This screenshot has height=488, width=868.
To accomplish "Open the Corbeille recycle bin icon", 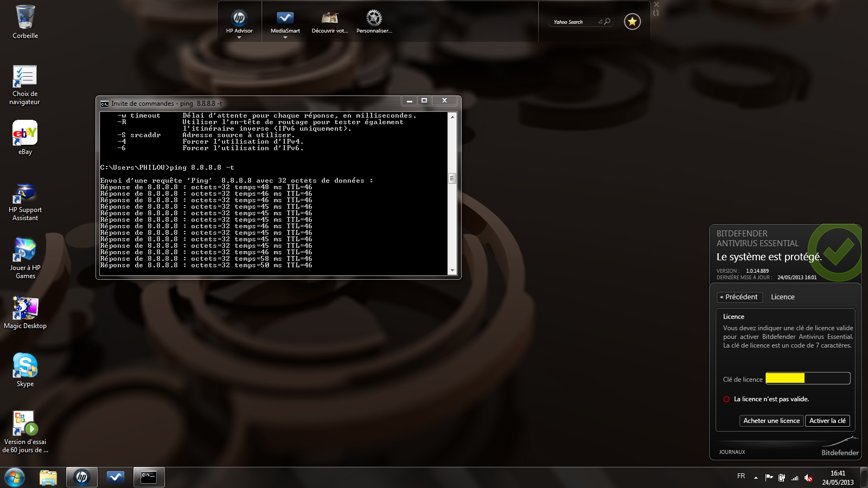I will click(25, 22).
